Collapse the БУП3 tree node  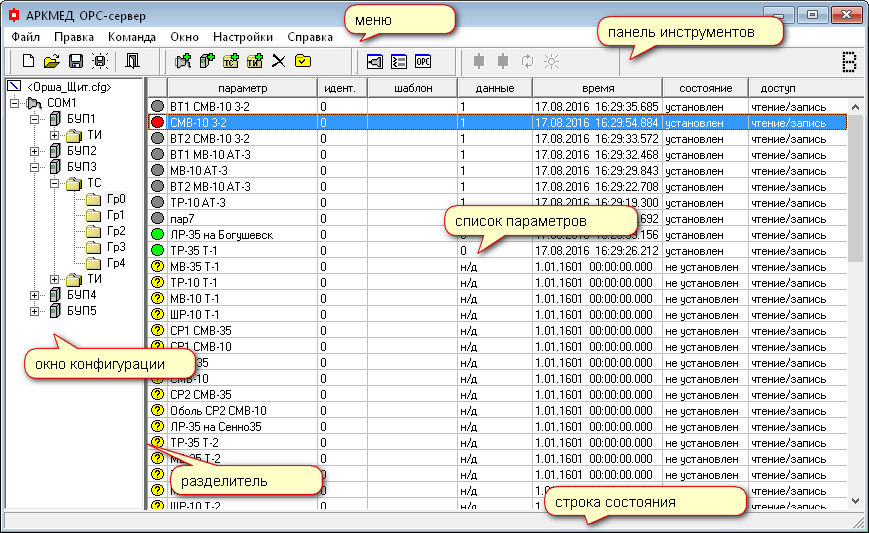point(36,167)
